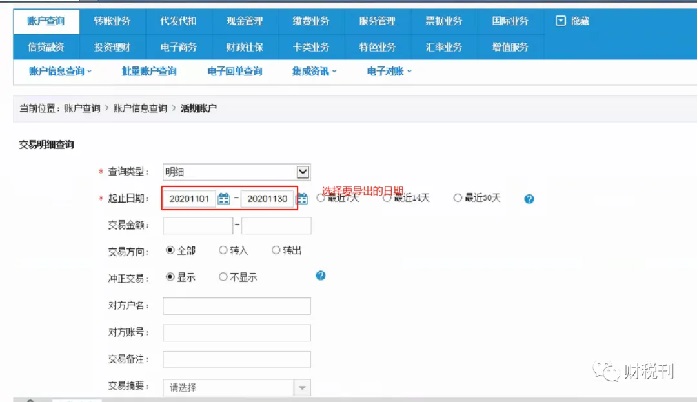Open 电子商务 menu tab
Screen dimensions: 698x402
(x=179, y=47)
